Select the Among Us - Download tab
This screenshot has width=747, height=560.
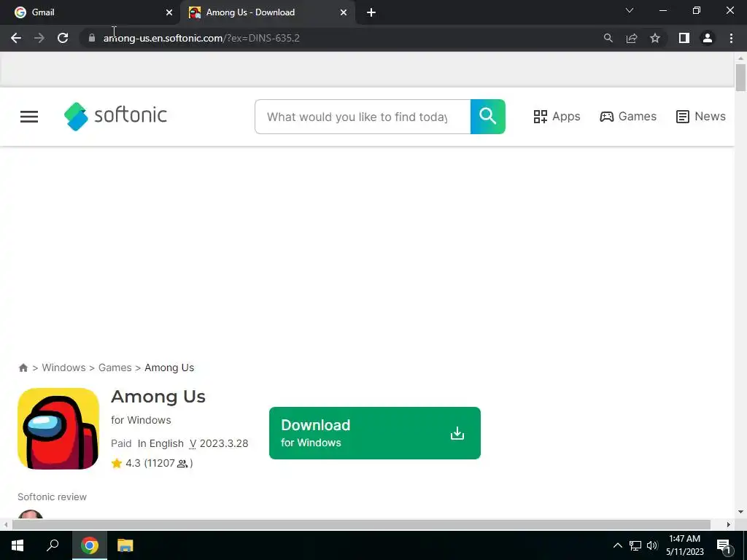[267, 12]
